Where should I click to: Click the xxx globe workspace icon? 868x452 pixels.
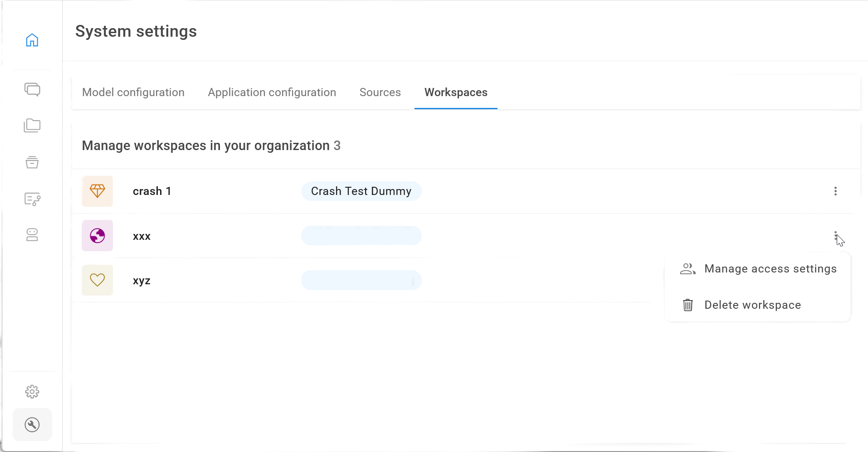[98, 236]
